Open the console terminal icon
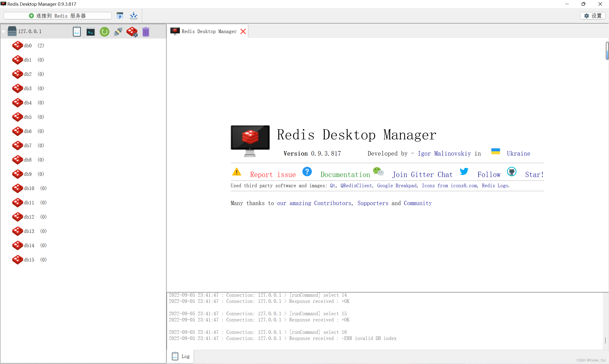This screenshot has height=364, width=609. 90,32
